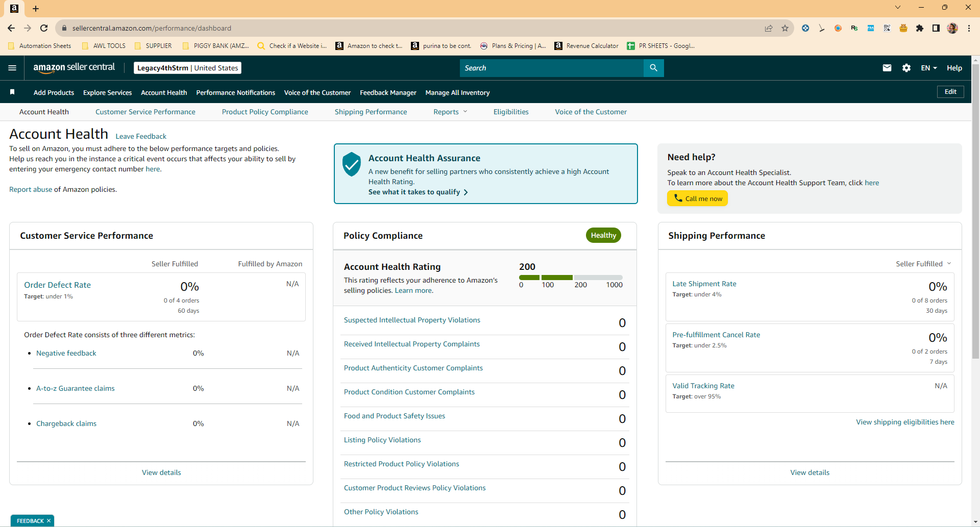Screen dimensions: 980x527
Task: Click Add Products in the nav bar
Action: point(54,92)
